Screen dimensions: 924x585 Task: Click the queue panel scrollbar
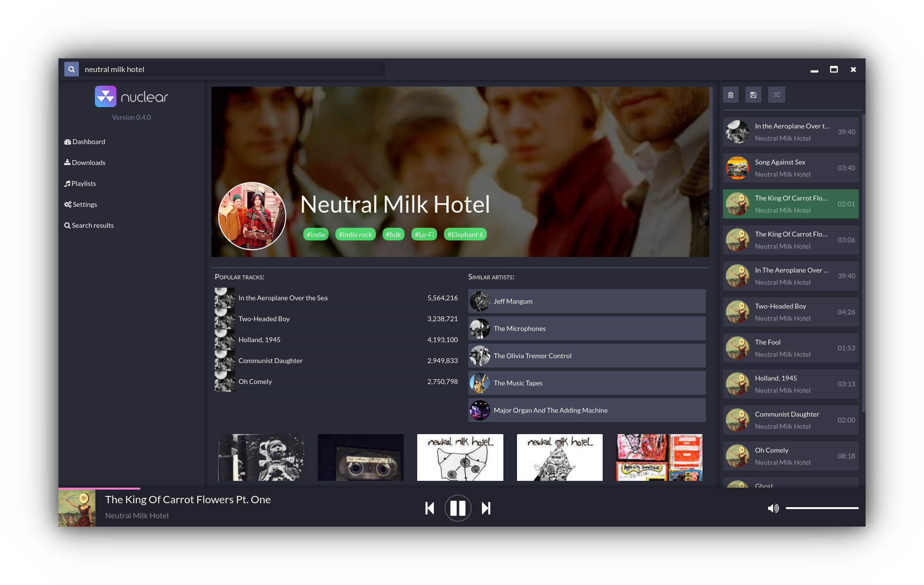(x=863, y=263)
